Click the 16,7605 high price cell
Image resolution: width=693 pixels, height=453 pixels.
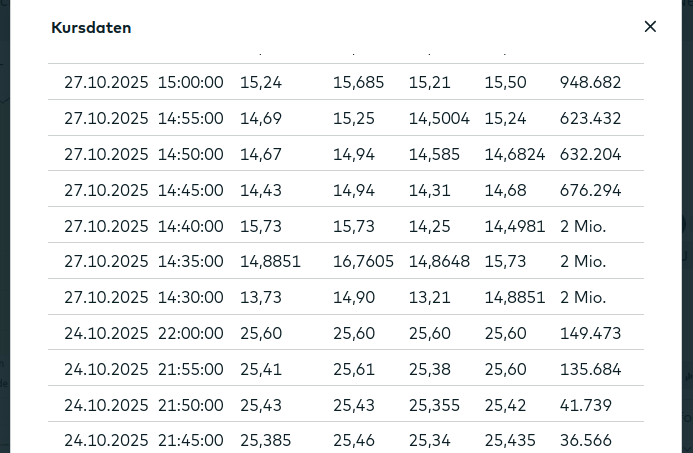[363, 261]
